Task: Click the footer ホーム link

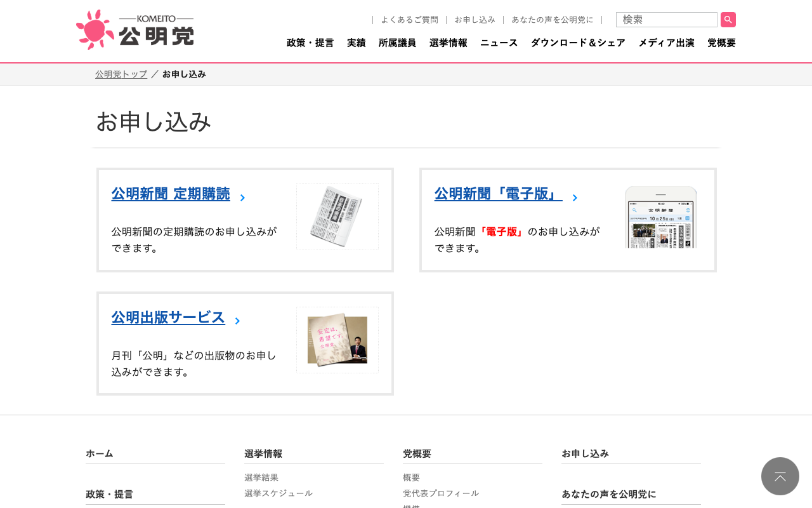Action: tap(100, 453)
